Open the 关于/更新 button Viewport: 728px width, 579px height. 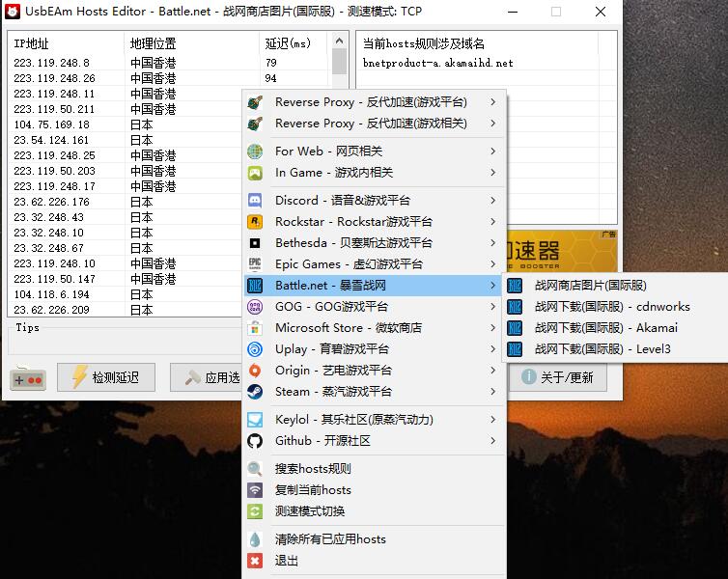click(x=558, y=377)
